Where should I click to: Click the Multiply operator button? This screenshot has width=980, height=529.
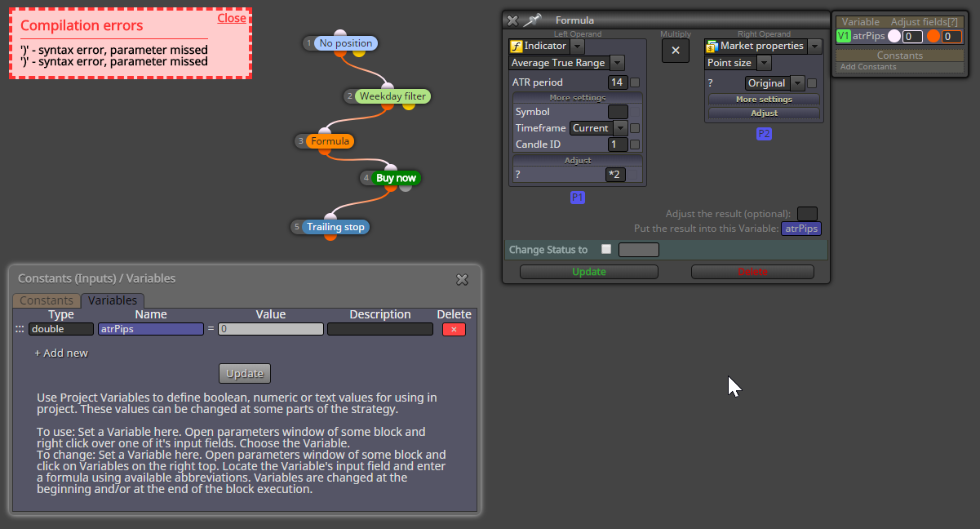click(x=676, y=51)
